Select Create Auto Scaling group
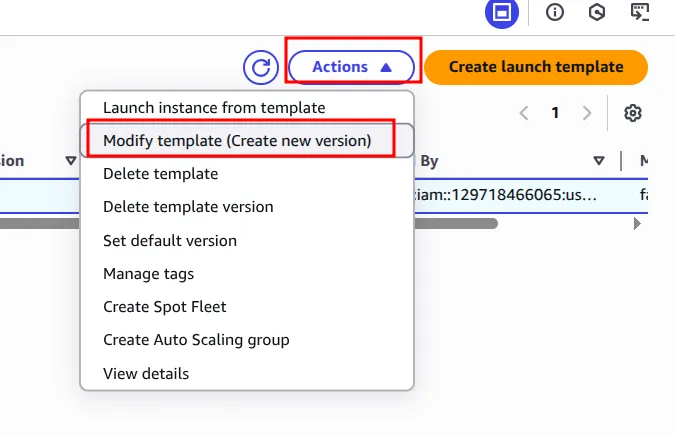The height and width of the screenshot is (435, 675). point(247,340)
